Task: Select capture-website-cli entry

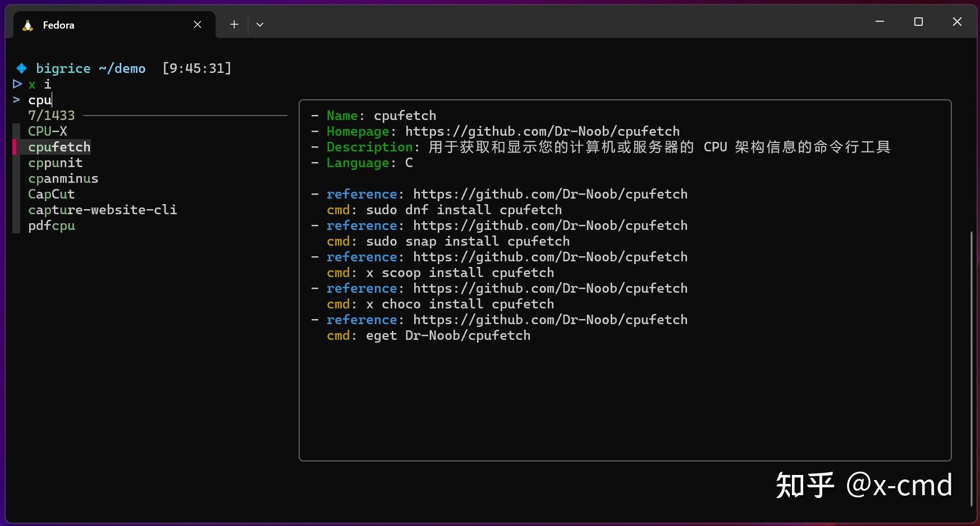Action: [103, 210]
